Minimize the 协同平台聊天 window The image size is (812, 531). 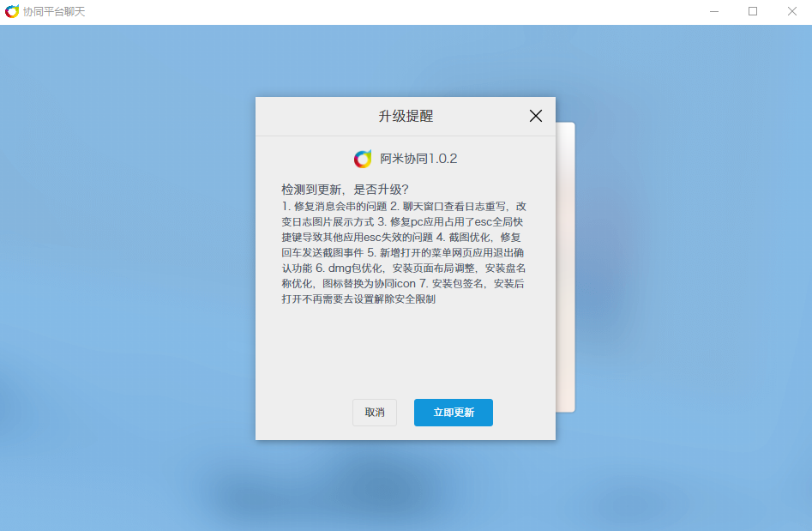click(714, 11)
